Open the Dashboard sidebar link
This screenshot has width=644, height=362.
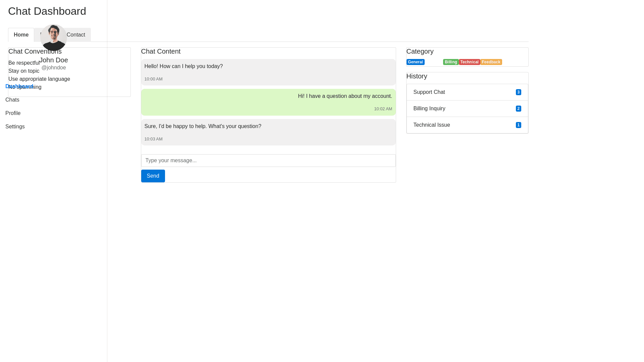pyautogui.click(x=19, y=86)
